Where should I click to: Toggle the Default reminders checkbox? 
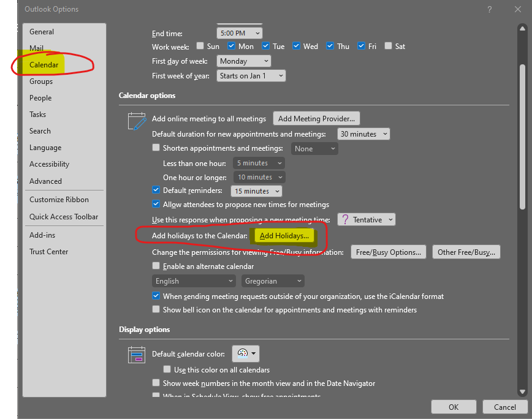click(156, 190)
